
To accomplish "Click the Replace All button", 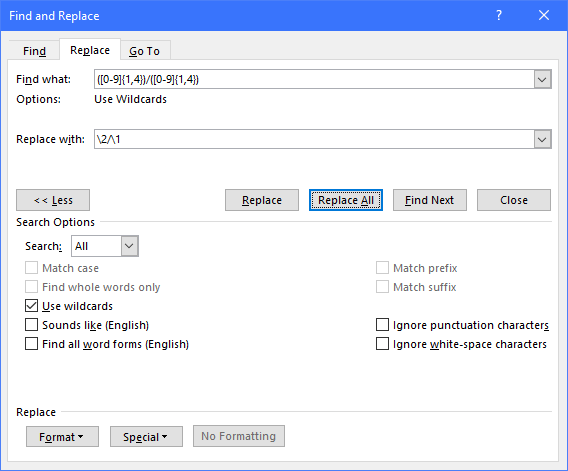I will (x=346, y=200).
